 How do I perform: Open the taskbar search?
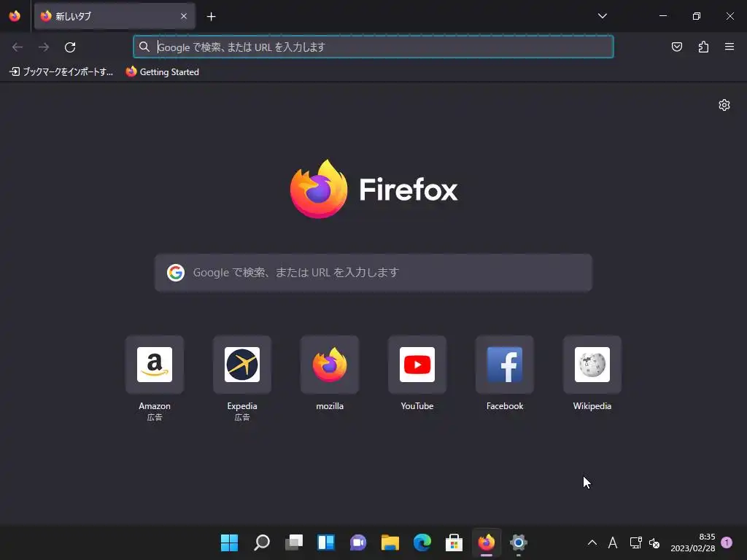[262, 542]
